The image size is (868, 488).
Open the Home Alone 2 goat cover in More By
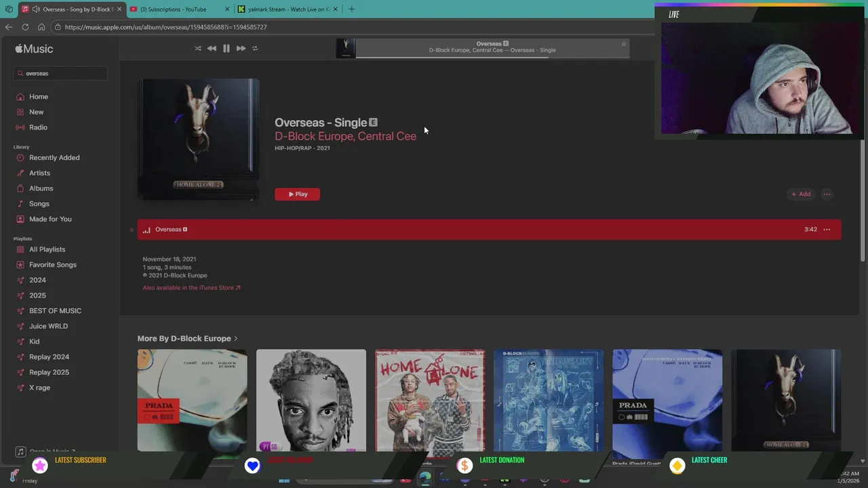tap(786, 401)
